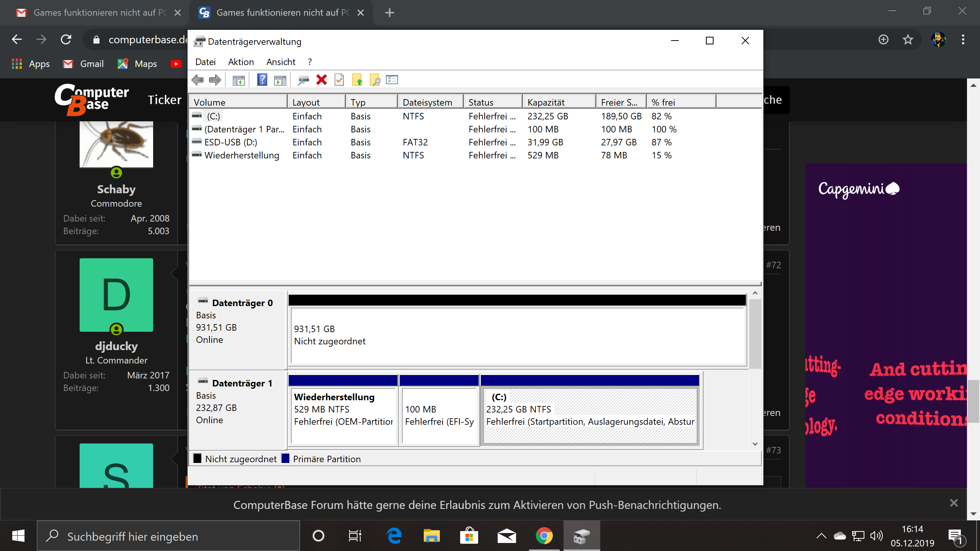Click the folder with magnifier icon
This screenshot has height=551, width=980.
374,80
